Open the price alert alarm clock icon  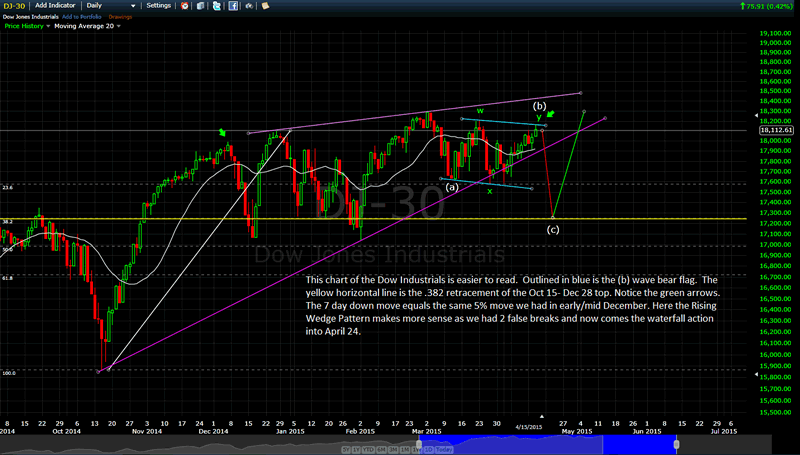185,6
